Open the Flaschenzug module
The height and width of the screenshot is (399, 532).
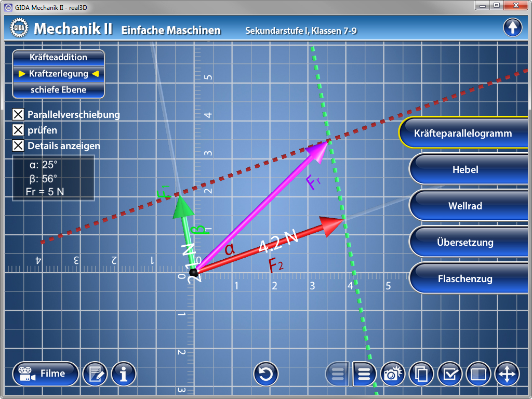click(465, 278)
